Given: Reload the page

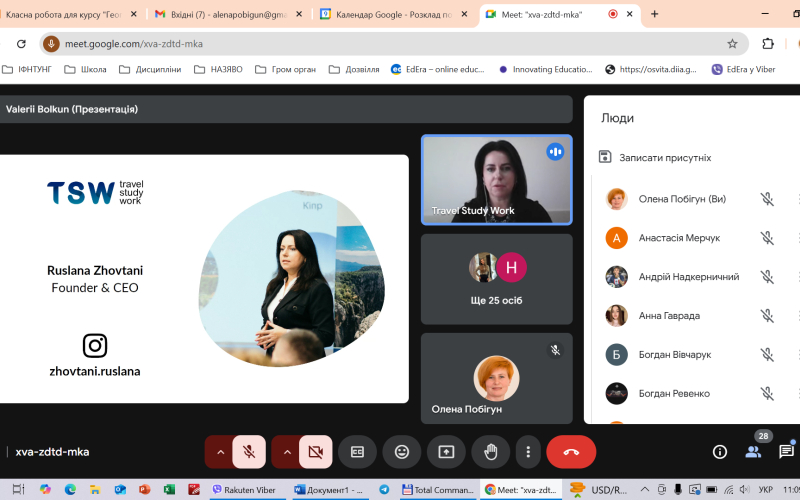Looking at the screenshot, I should click(21, 44).
